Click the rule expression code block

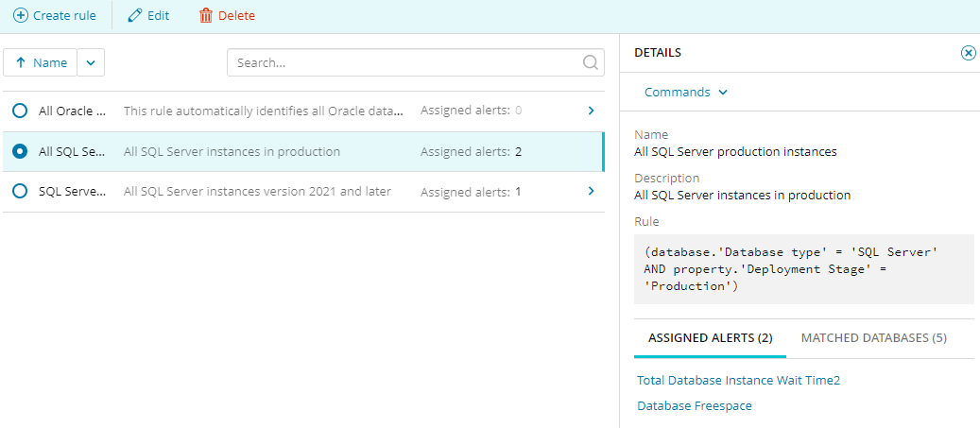coord(803,269)
